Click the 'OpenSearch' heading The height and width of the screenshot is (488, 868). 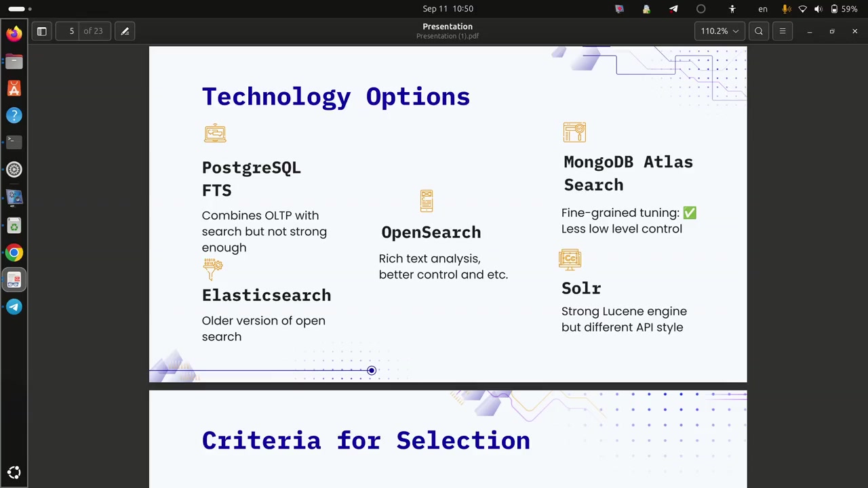pyautogui.click(x=431, y=232)
